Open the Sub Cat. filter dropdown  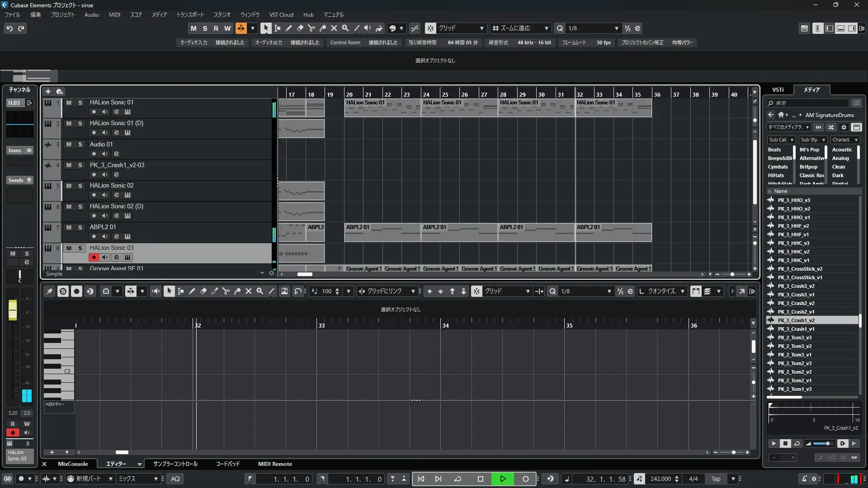pos(781,140)
